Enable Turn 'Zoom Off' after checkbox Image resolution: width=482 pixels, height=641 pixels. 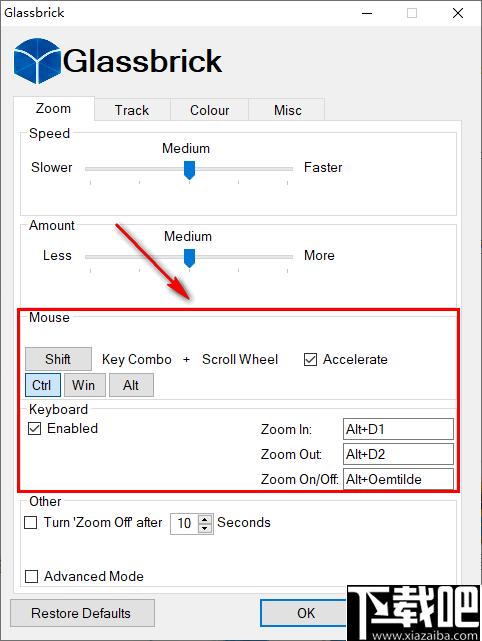(31, 522)
